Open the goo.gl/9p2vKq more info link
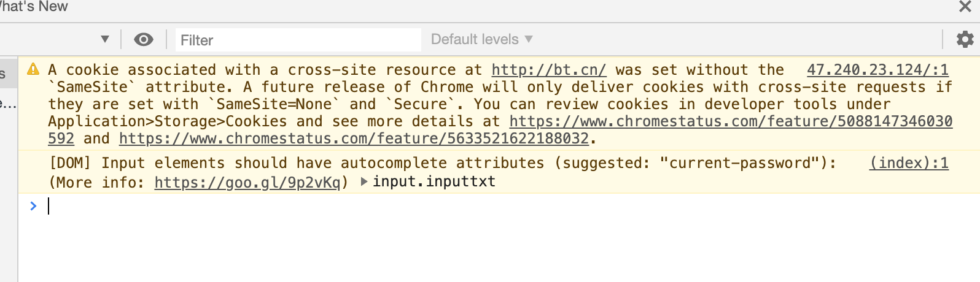Image resolution: width=980 pixels, height=282 pixels. 247,183
